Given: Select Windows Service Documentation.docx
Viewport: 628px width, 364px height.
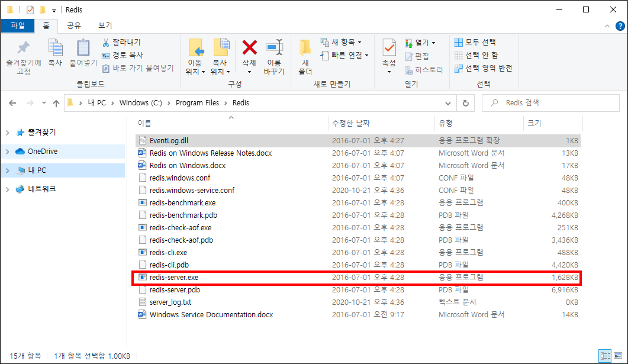Looking at the screenshot, I should 358,314.
